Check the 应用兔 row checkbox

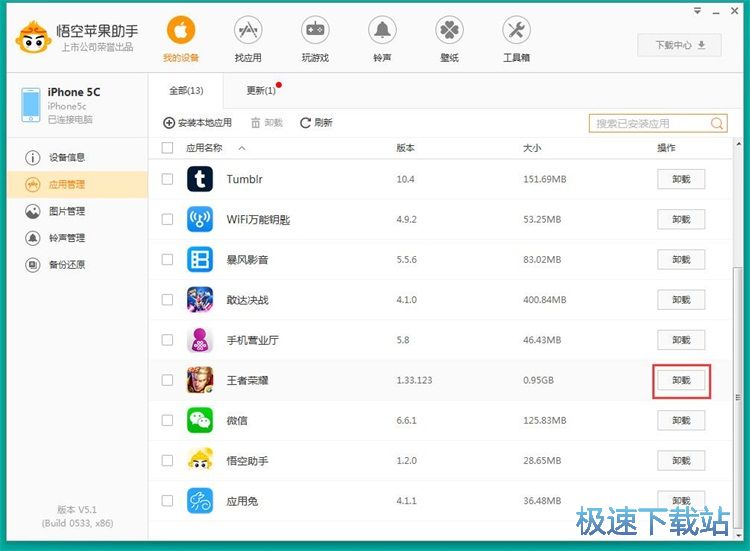coord(167,501)
